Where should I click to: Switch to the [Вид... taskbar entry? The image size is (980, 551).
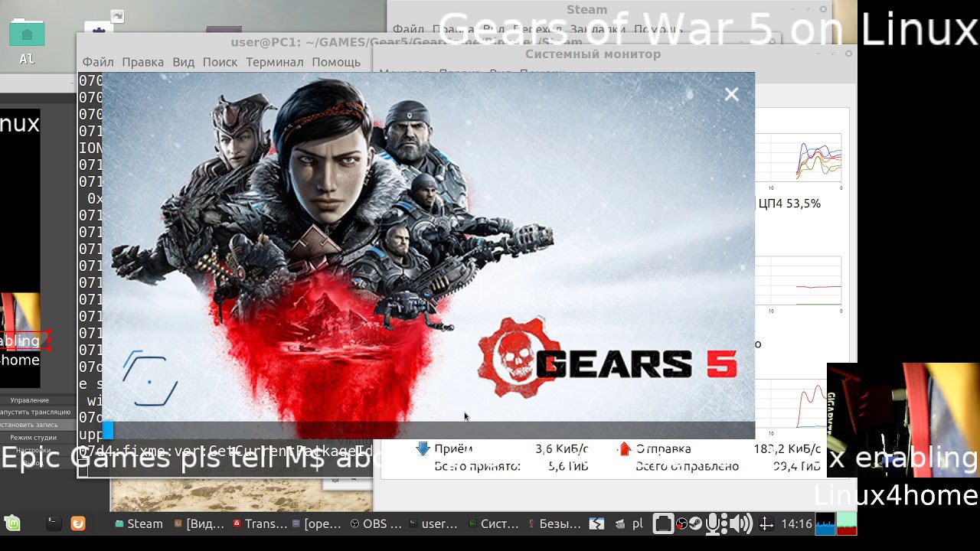click(x=199, y=524)
